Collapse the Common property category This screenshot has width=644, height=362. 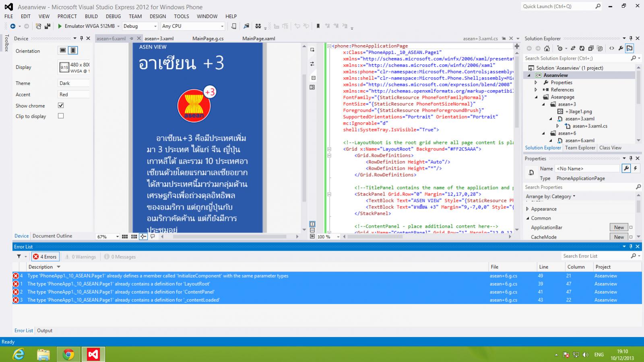coord(528,218)
